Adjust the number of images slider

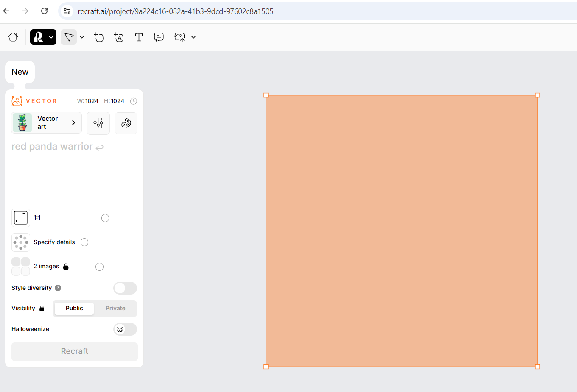[x=99, y=267]
